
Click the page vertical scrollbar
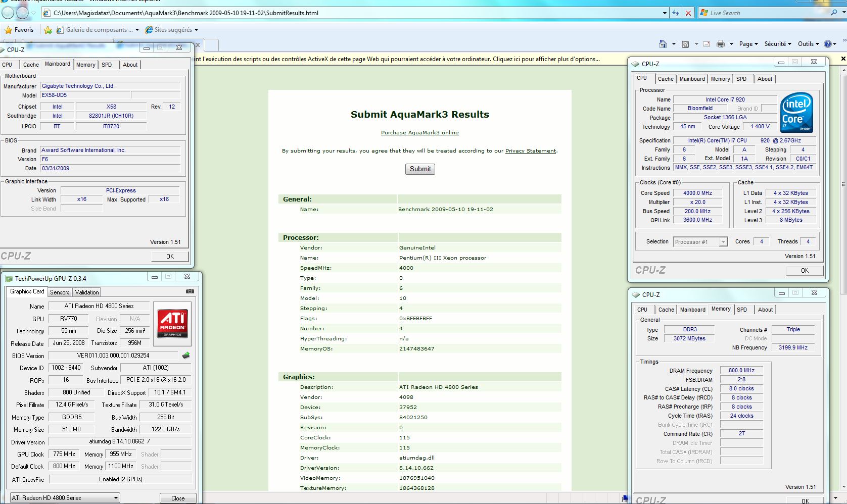pos(843,185)
